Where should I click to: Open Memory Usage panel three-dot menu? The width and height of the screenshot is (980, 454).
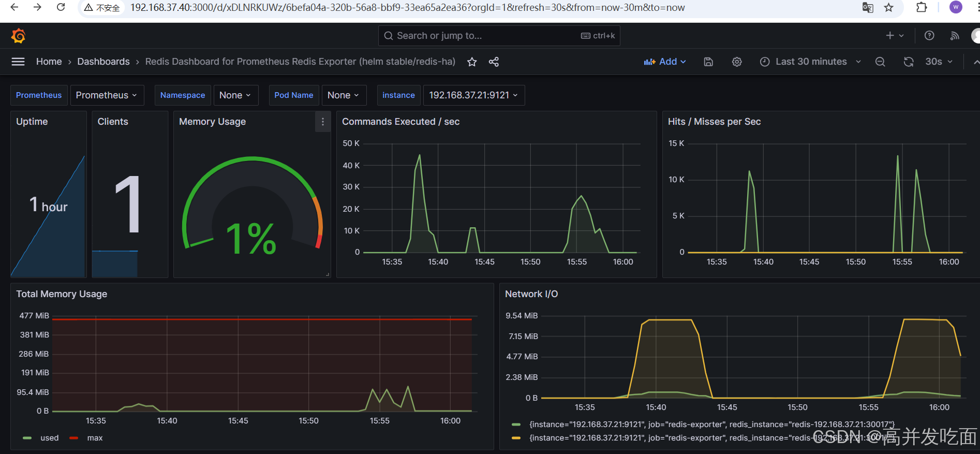(x=323, y=122)
